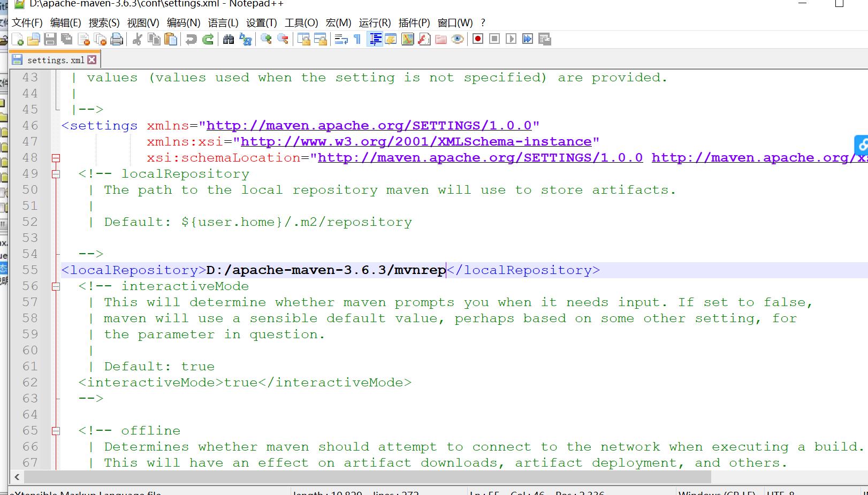Click Run macro multiple times icon

coord(528,39)
